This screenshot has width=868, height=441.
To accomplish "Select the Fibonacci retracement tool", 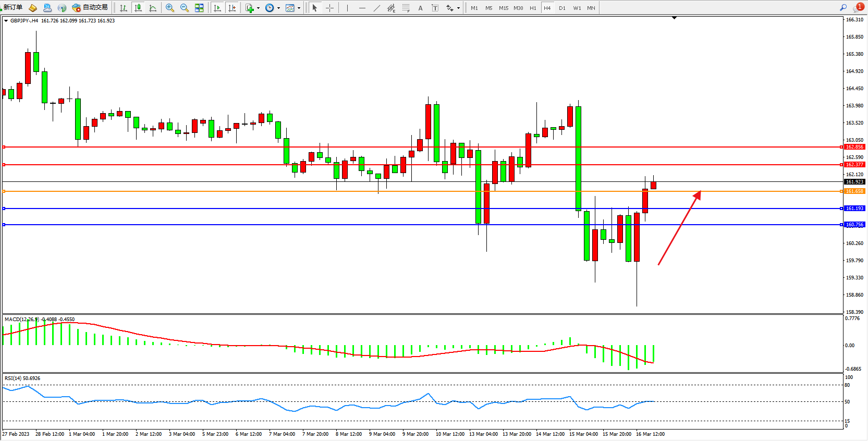I will point(406,8).
